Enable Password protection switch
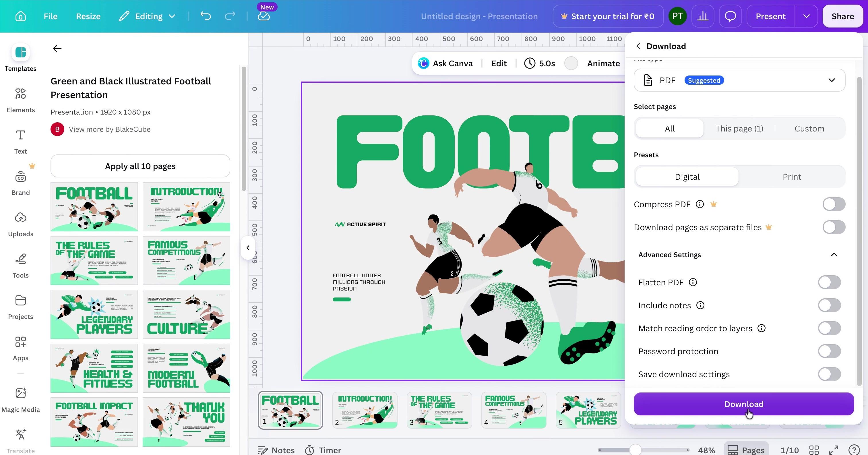This screenshot has height=455, width=868. coord(829,351)
